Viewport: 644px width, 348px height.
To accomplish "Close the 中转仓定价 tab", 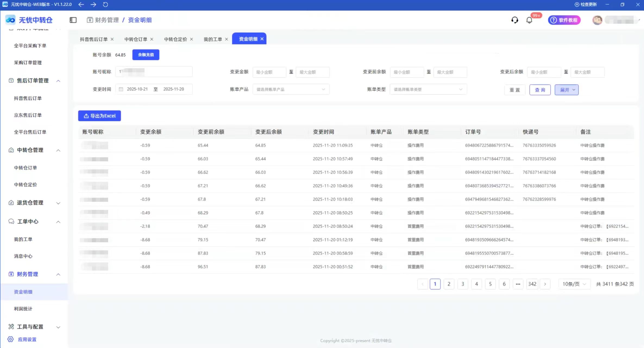I will 191,39.
